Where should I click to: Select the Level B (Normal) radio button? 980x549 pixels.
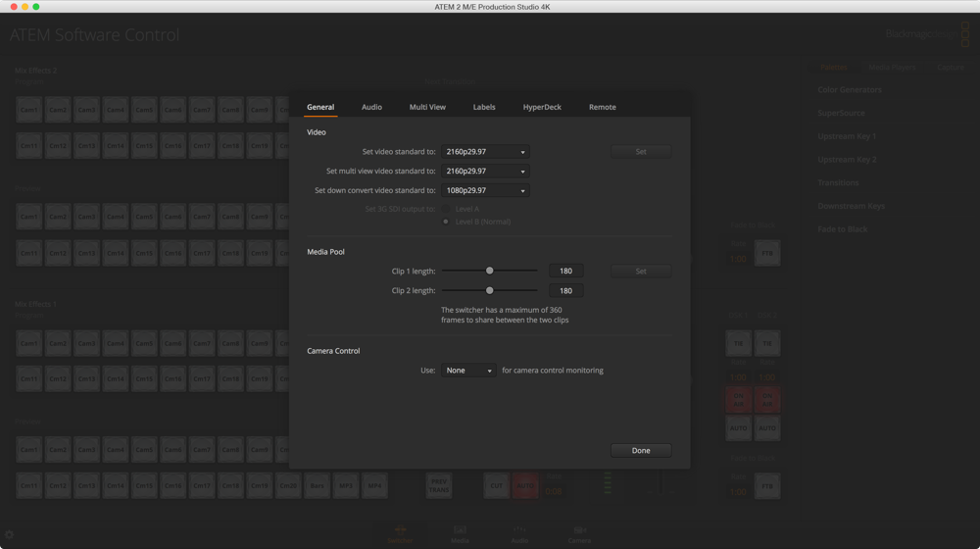[x=446, y=222]
